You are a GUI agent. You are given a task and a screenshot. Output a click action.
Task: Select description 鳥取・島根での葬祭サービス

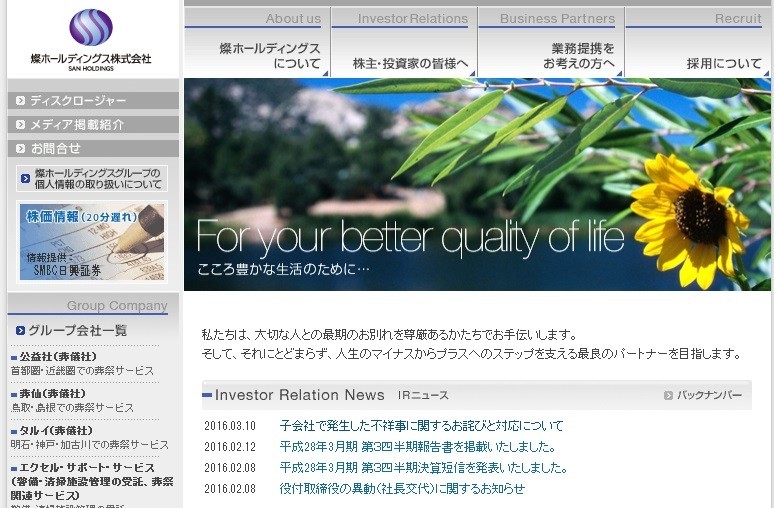click(73, 408)
